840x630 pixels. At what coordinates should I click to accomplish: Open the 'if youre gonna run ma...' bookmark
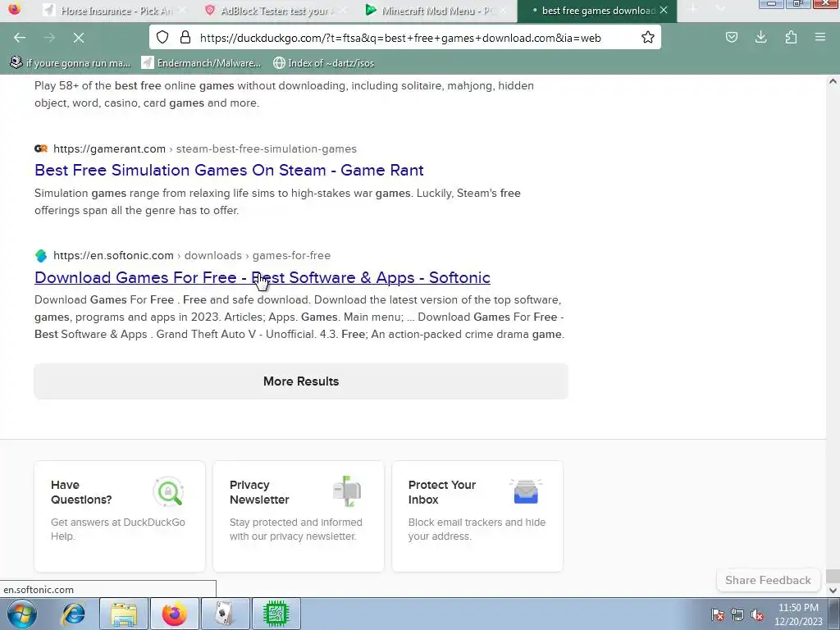[71, 62]
